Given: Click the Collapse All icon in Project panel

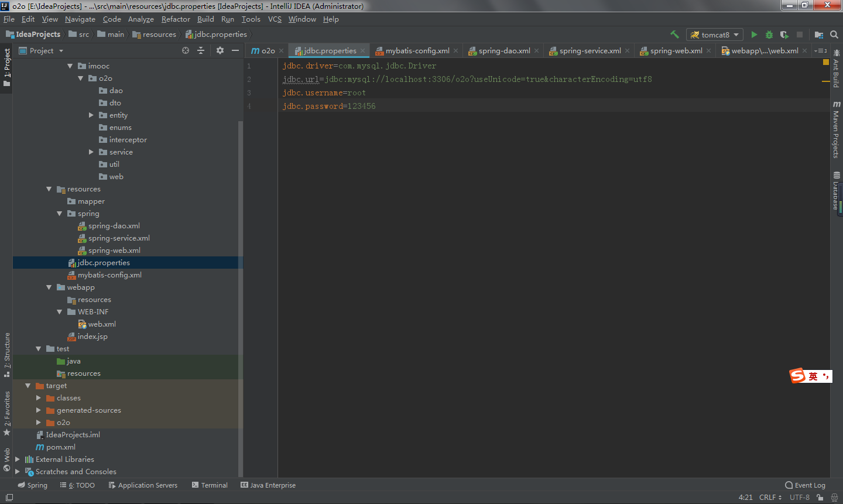Looking at the screenshot, I should [x=201, y=50].
